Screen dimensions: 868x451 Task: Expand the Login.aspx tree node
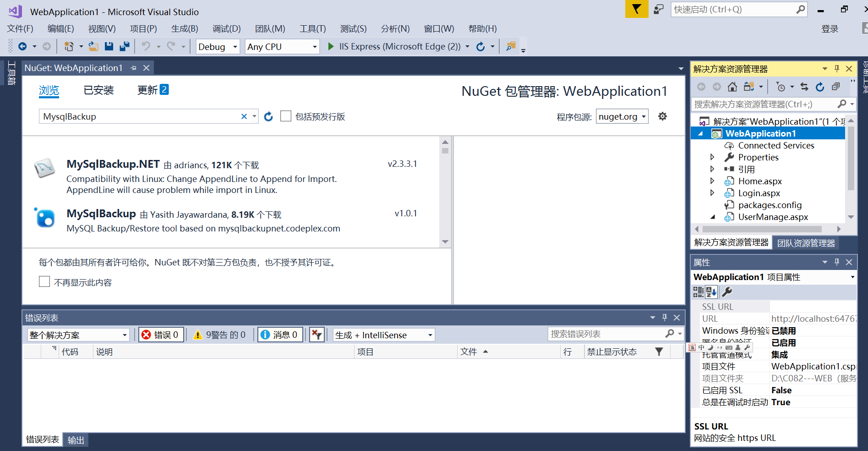point(712,193)
